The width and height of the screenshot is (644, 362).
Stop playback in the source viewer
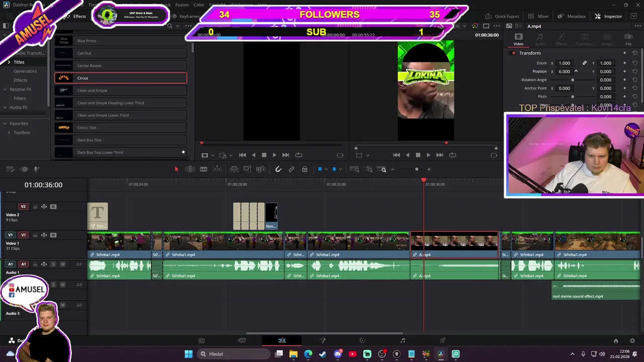pos(264,155)
